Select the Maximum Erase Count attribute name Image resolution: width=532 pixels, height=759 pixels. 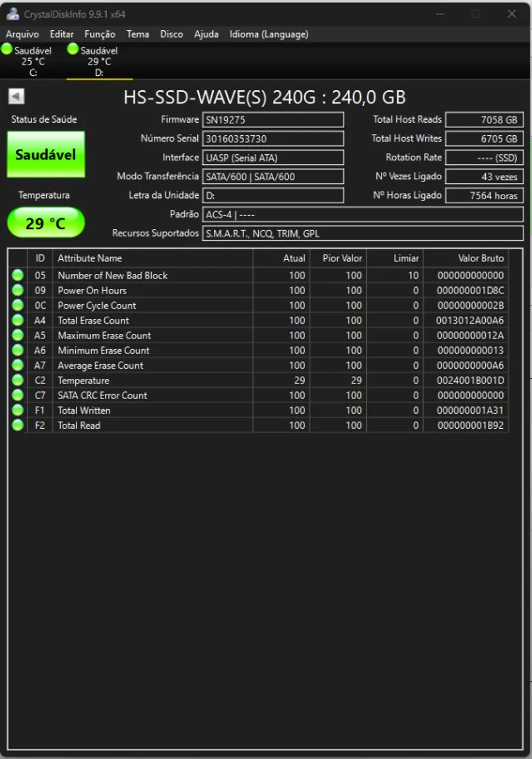[104, 335]
